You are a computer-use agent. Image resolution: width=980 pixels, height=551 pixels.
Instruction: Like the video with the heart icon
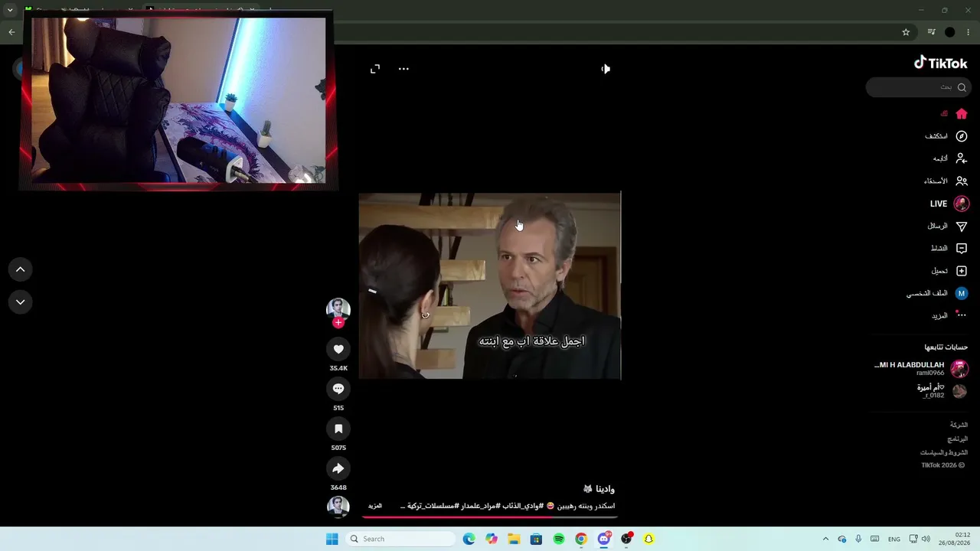338,349
